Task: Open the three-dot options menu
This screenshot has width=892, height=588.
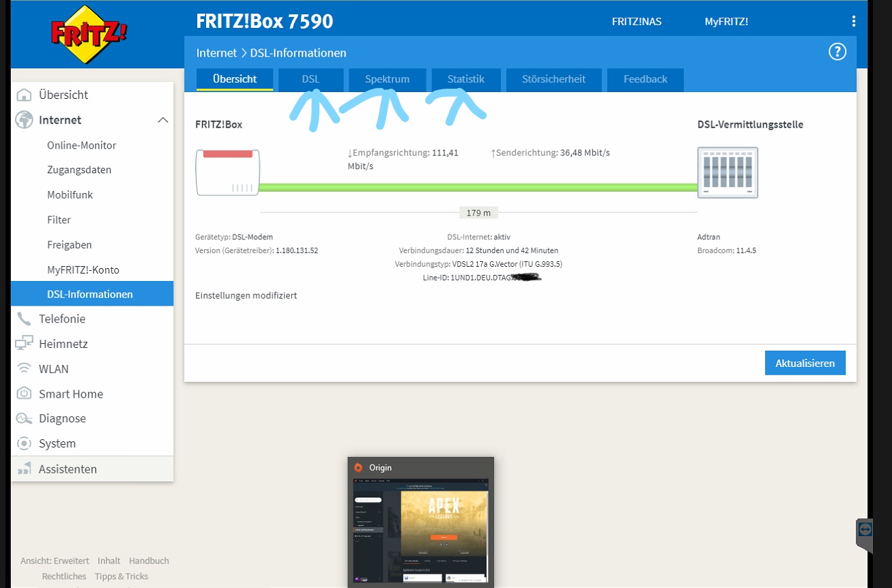Action: 854,21
